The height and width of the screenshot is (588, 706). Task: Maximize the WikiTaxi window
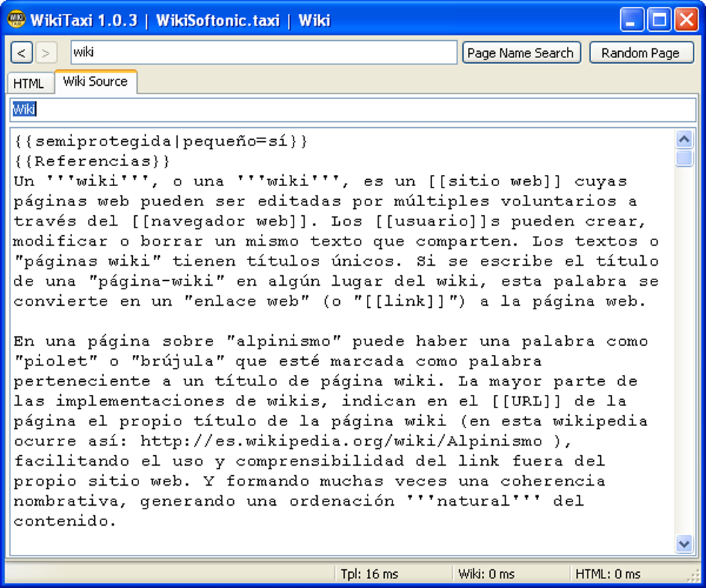pos(660,20)
